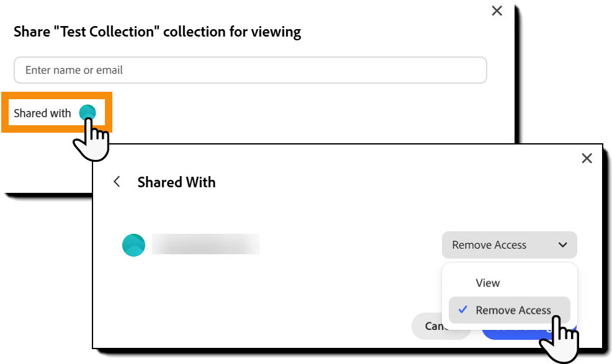
Task: Close the Share "Test Collection" dialog
Action: coord(497,11)
